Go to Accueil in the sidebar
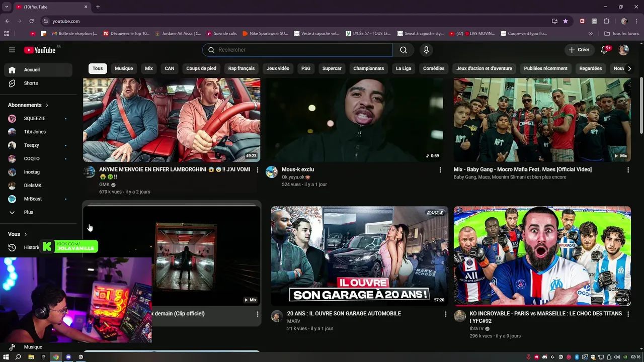This screenshot has width=644, height=362. (x=38, y=70)
